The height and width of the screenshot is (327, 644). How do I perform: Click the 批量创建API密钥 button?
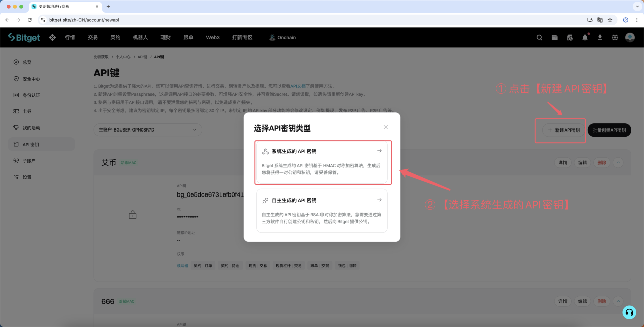click(609, 130)
